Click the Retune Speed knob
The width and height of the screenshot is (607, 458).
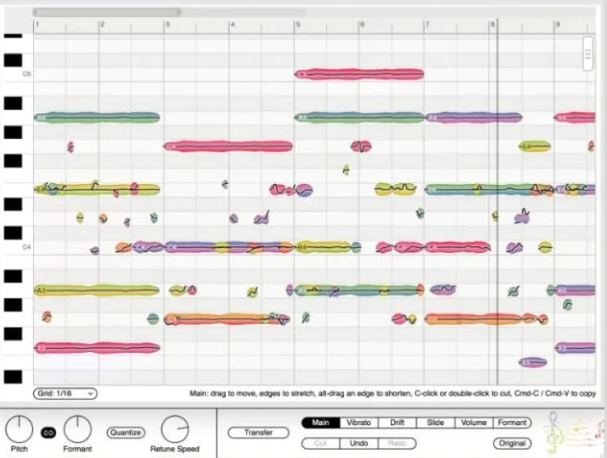coord(175,429)
